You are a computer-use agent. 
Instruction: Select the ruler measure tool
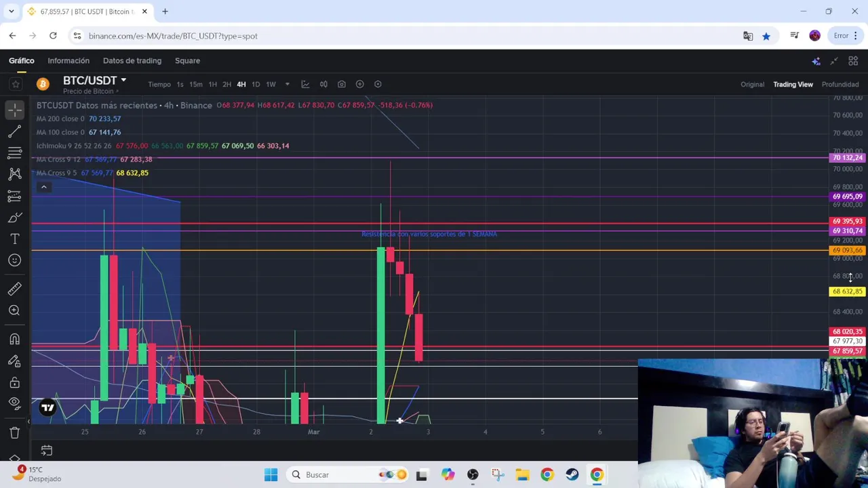(14, 289)
